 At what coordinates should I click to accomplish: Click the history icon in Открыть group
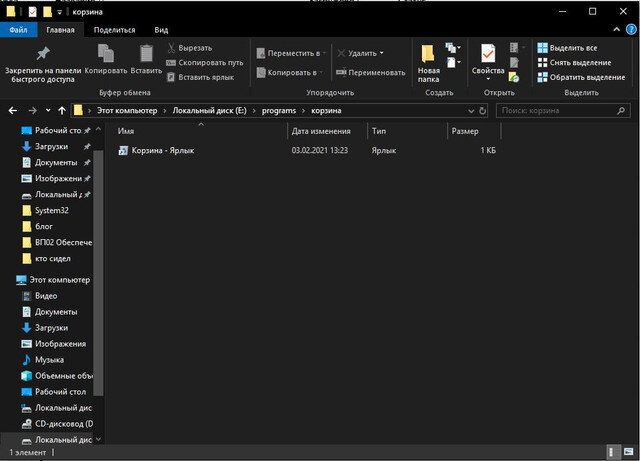pos(514,77)
